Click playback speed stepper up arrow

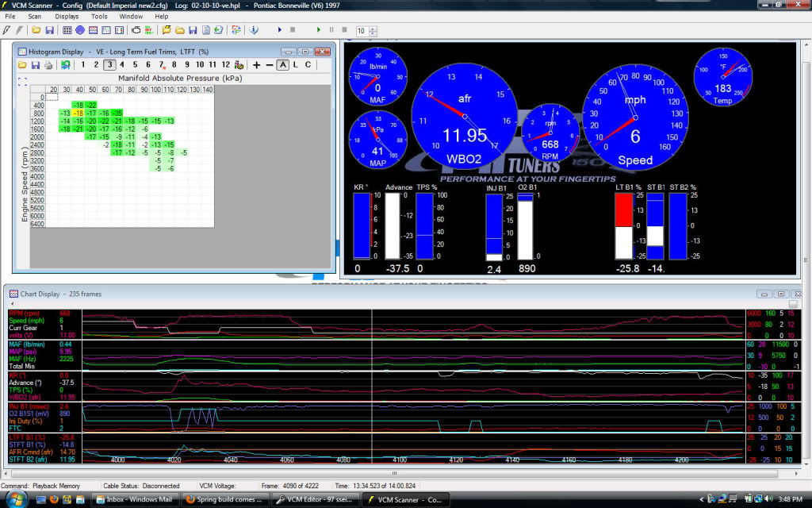pyautogui.click(x=373, y=28)
